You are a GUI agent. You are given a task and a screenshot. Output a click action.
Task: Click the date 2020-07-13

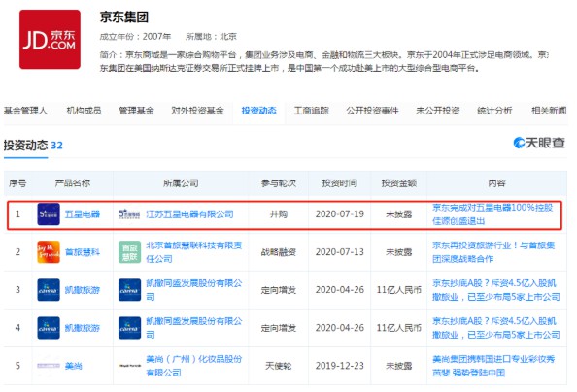(340, 252)
